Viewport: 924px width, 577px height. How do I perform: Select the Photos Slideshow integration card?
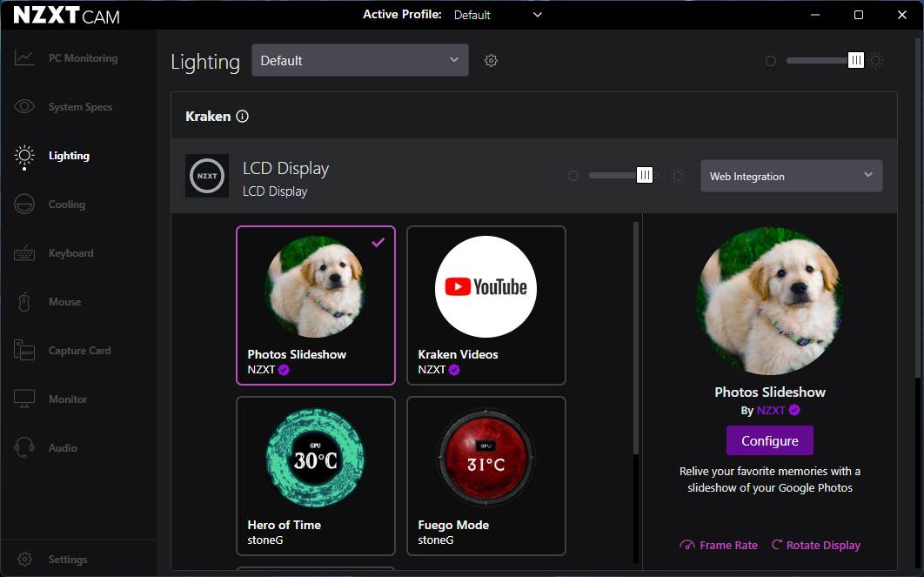pyautogui.click(x=316, y=305)
